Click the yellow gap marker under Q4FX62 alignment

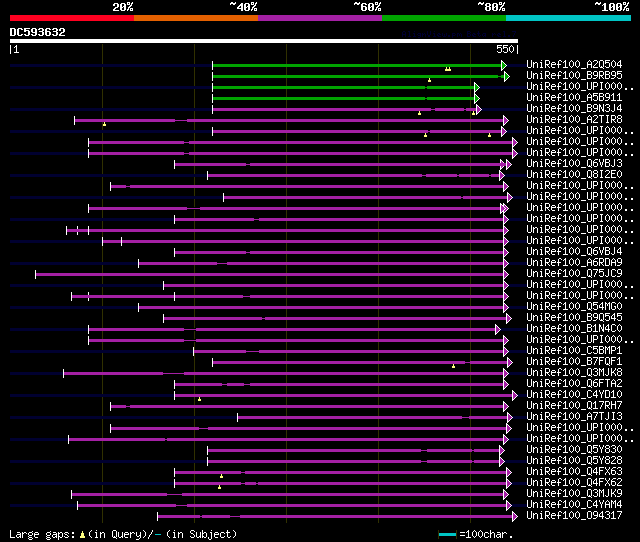click(x=219, y=487)
